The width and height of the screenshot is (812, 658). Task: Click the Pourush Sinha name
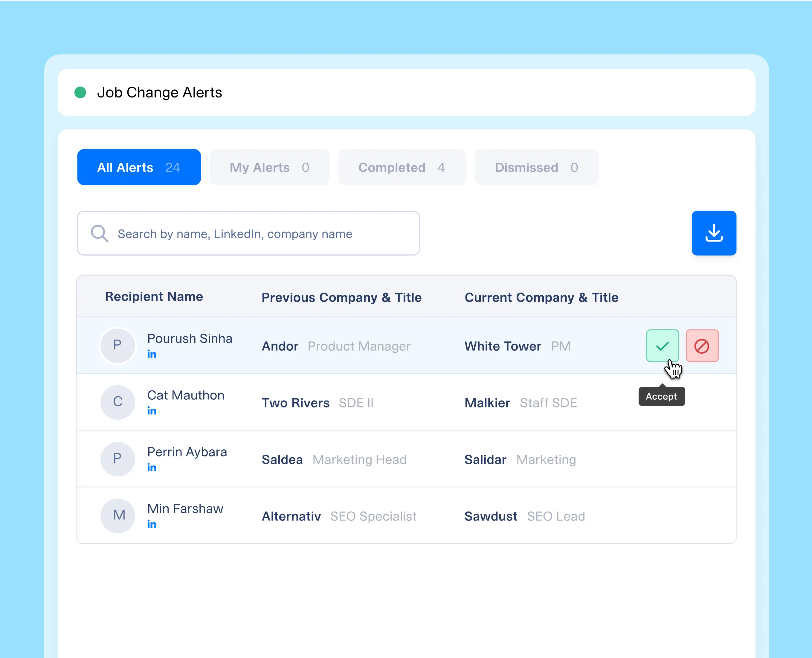tap(190, 338)
